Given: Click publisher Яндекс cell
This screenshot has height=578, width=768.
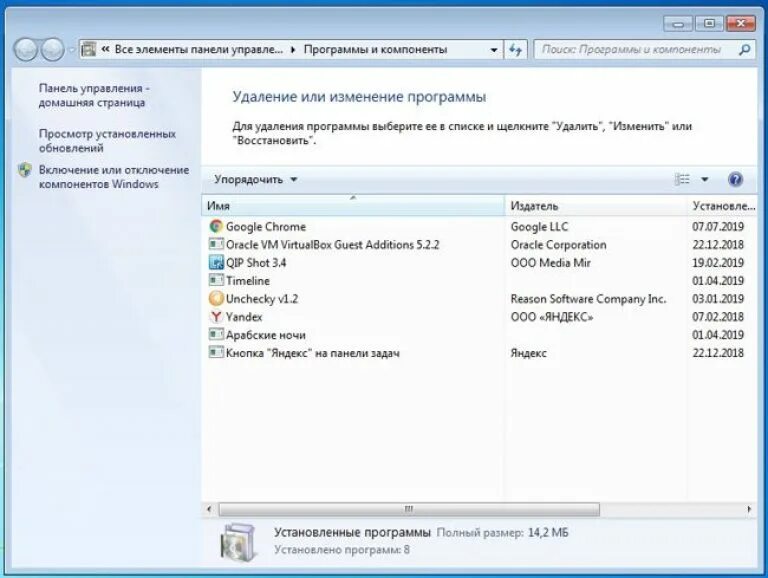Looking at the screenshot, I should (528, 353).
